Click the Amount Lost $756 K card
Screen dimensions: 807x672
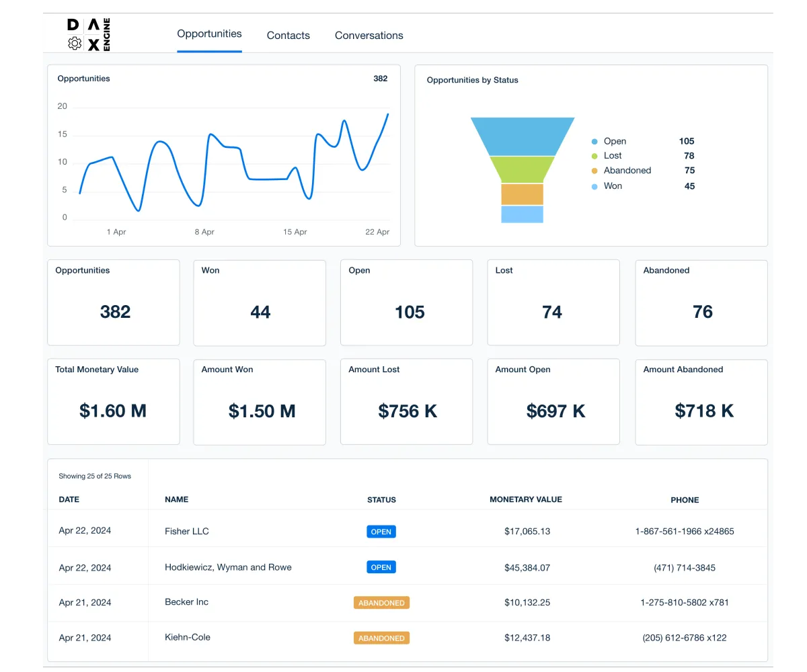(406, 402)
